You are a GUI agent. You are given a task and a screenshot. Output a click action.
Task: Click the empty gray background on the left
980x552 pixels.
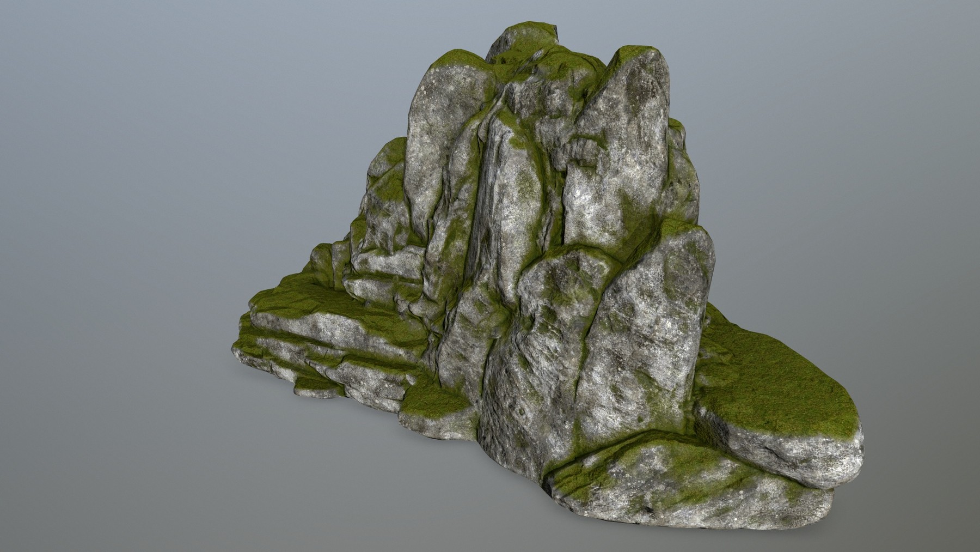point(109,272)
